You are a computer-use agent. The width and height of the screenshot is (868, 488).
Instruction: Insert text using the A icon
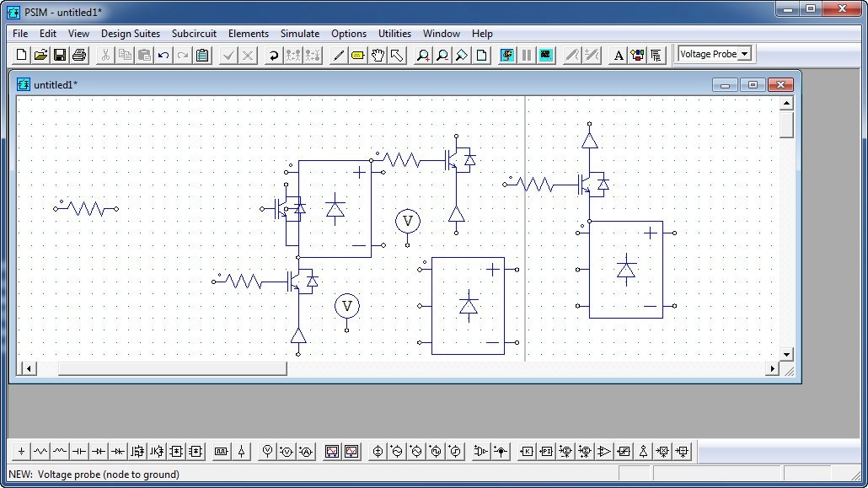[x=619, y=55]
